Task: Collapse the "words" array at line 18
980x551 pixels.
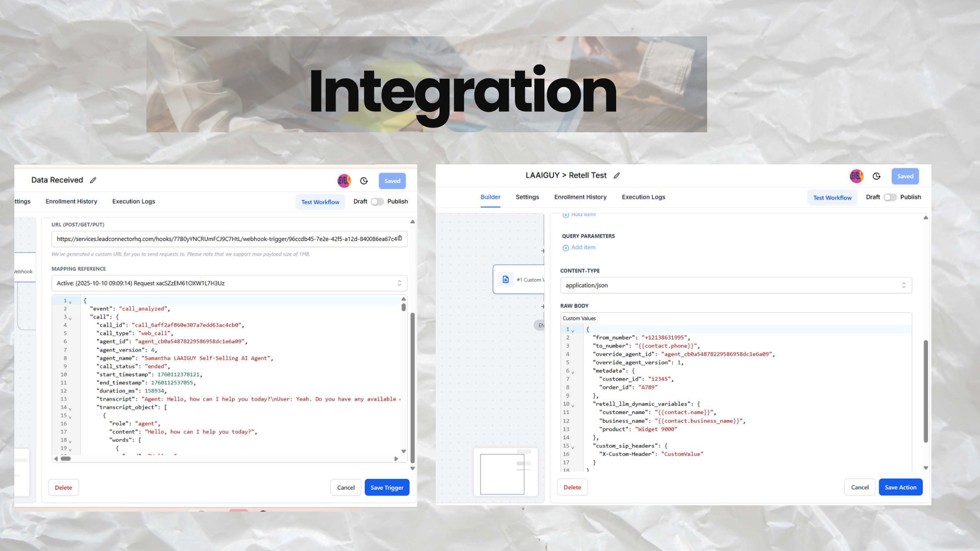Action: [71, 442]
